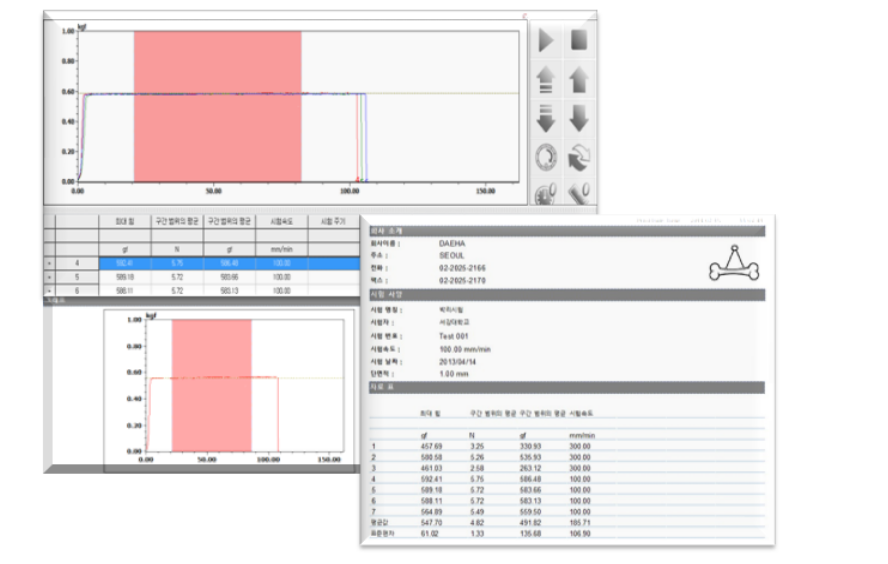This screenshot has width=888, height=564.
Task: Click the plain down arrow icon
Action: [x=579, y=118]
